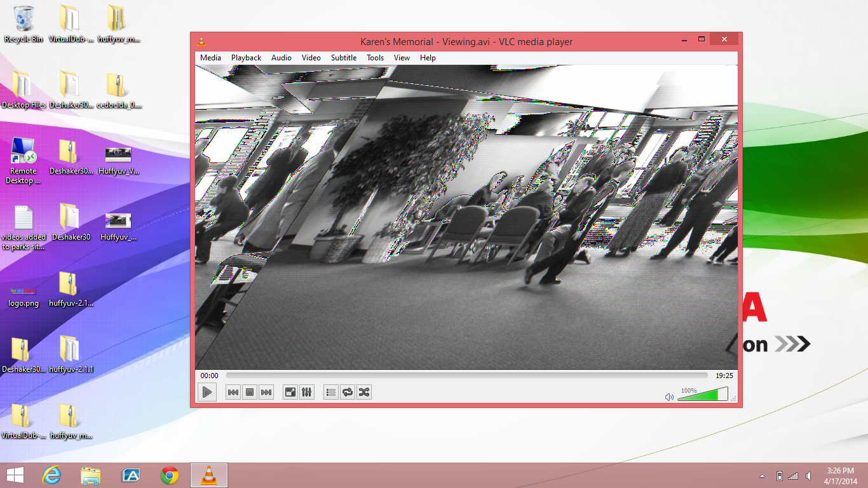Select the VirtualDub open folder icon

(x=71, y=24)
